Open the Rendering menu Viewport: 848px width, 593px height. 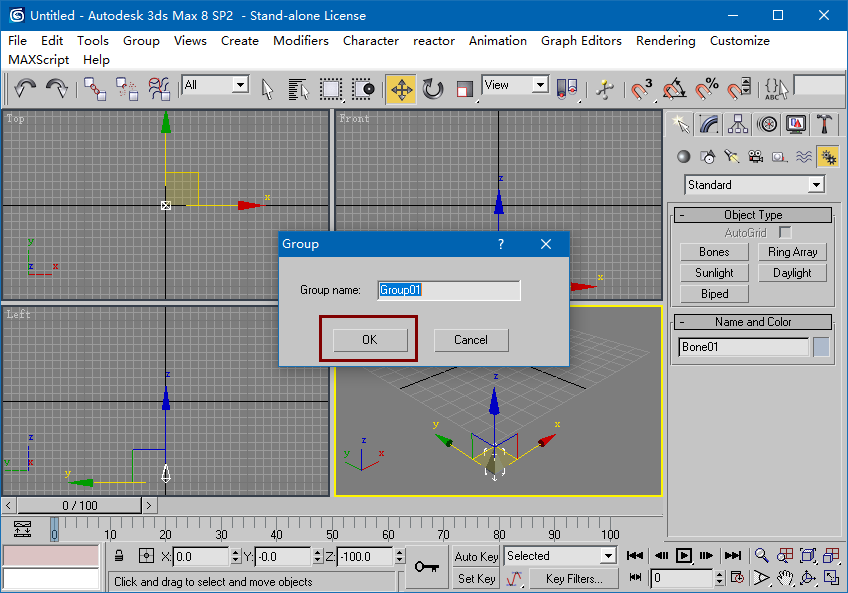(666, 41)
